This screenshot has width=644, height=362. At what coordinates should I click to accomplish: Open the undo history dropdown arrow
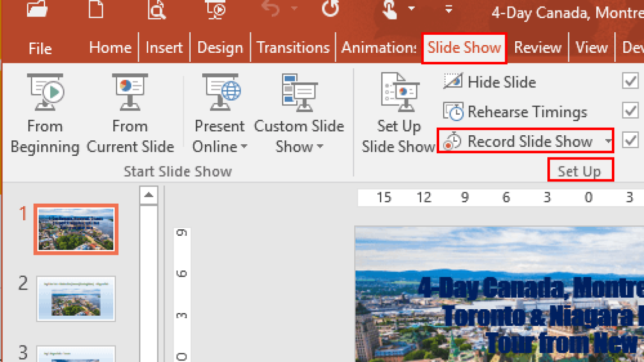[294, 9]
